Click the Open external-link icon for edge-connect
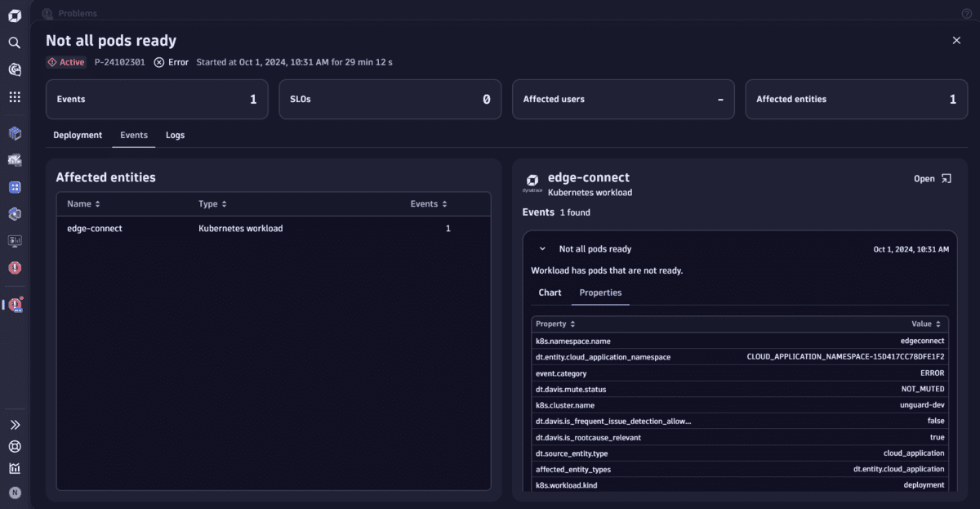Viewport: 980px width, 509px height. pos(945,177)
